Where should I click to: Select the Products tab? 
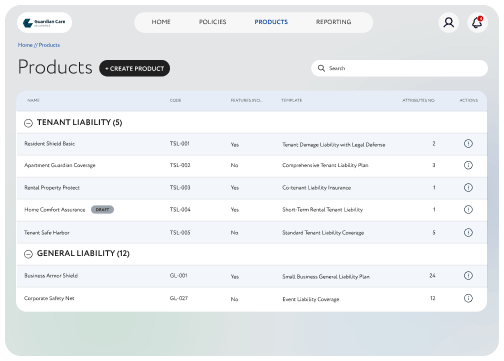tap(271, 22)
